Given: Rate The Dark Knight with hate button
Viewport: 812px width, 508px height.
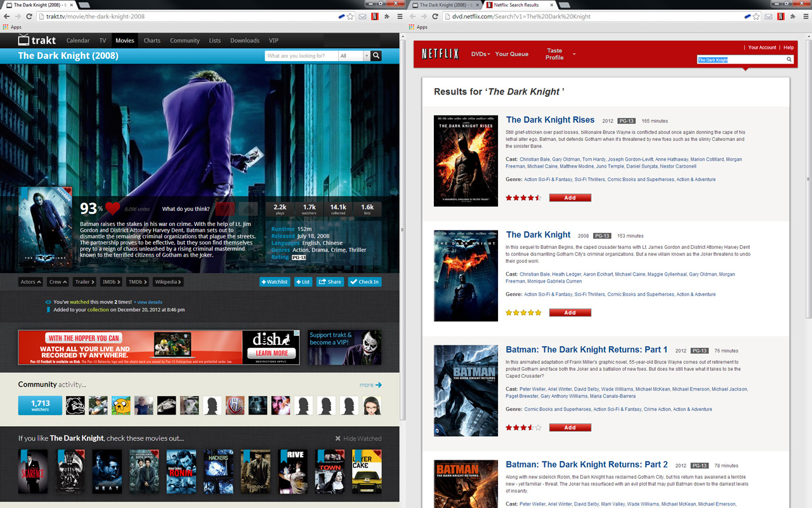Looking at the screenshot, I should 248,208.
